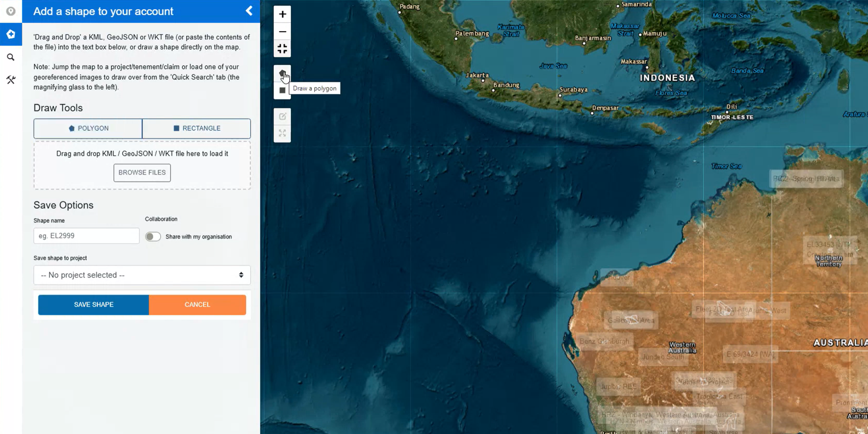
Task: Click the Palembang city label
Action: pos(472,33)
